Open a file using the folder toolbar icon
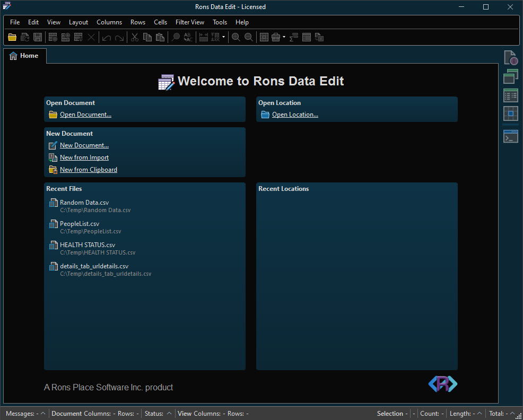This screenshot has height=420, width=523. 12,37
